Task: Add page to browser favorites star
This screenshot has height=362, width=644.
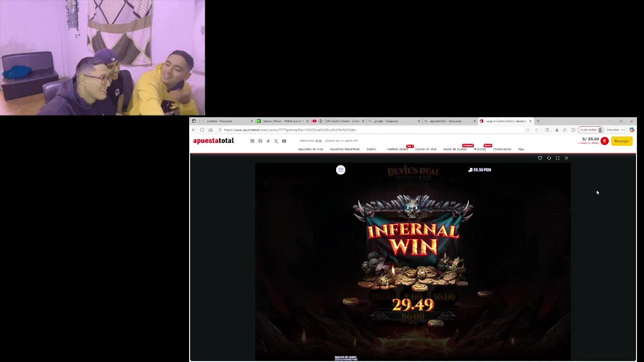Action: pos(537,130)
